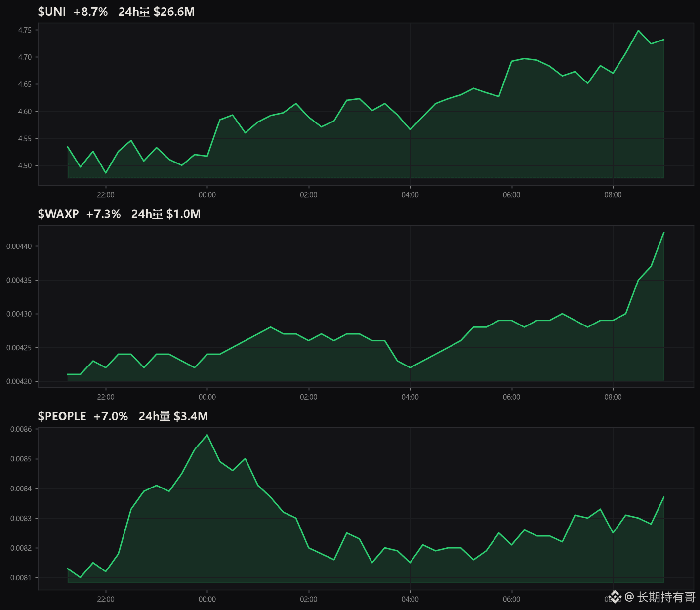700x610 pixels.
Task: Click the 24h volume $26.6M label
Action: [x=157, y=12]
